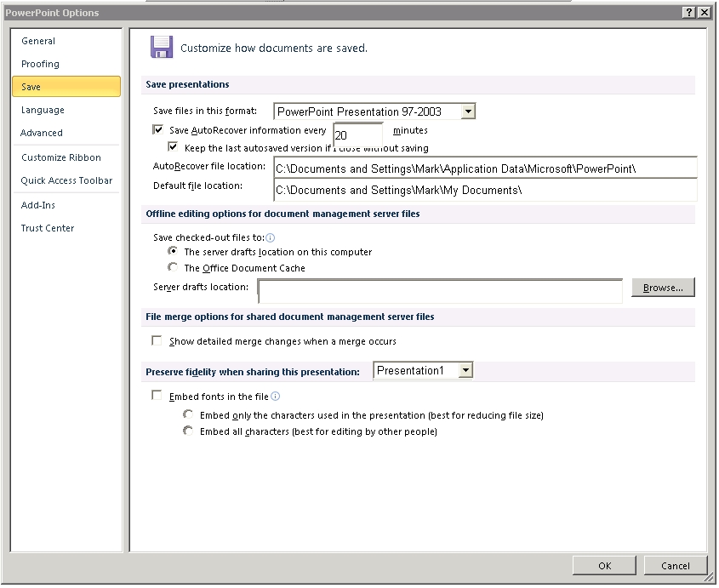The height and width of the screenshot is (588, 719).
Task: Enable Embed fonts in the file checkbox
Action: point(157,396)
